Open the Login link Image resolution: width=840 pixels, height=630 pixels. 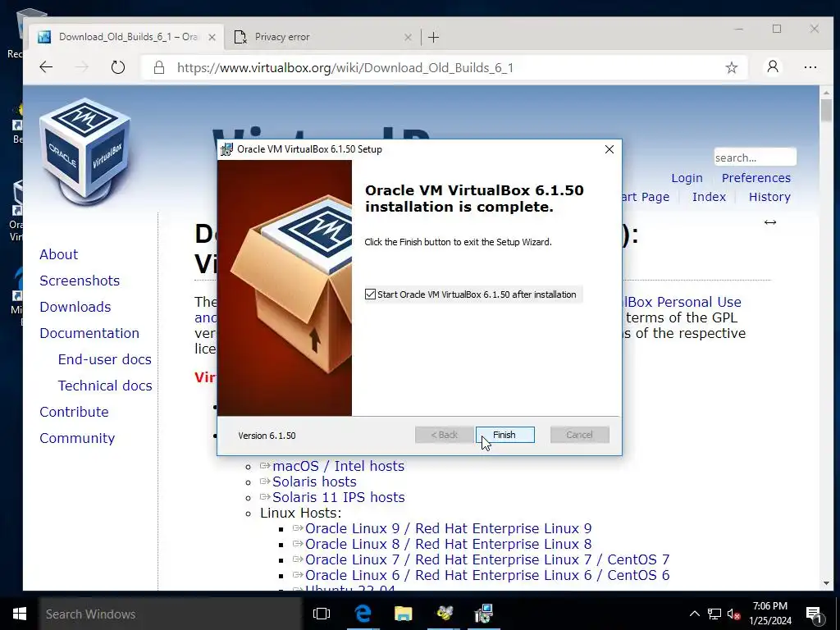point(687,178)
